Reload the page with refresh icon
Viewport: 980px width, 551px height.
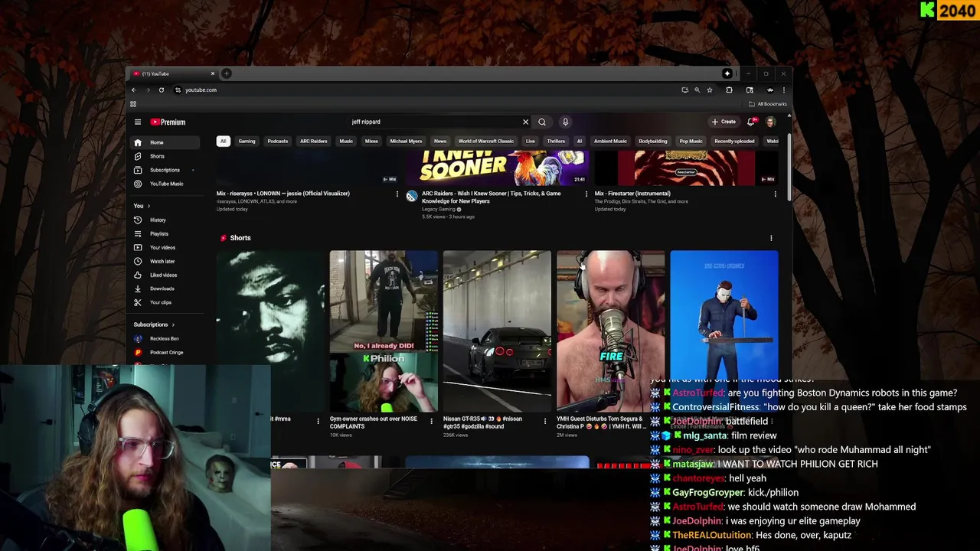click(162, 90)
